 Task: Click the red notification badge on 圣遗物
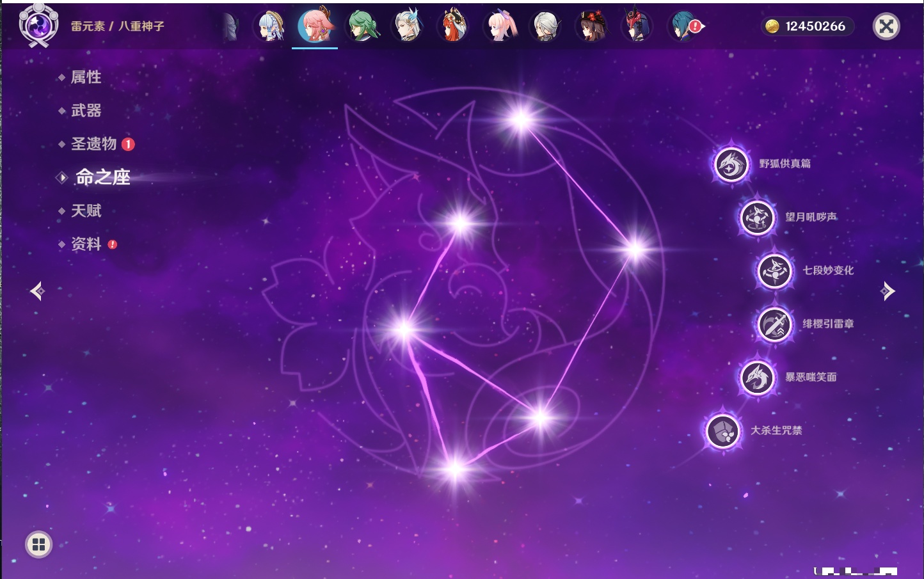tap(128, 144)
